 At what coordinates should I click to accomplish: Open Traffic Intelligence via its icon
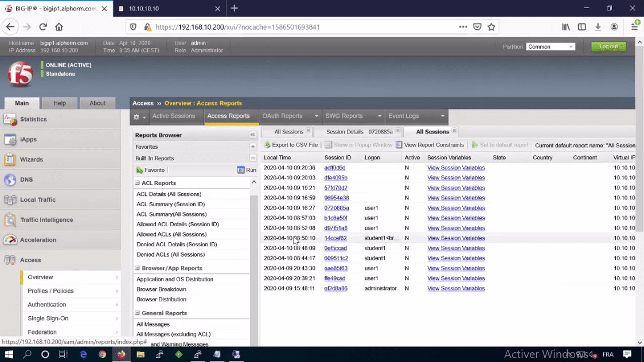point(10,219)
